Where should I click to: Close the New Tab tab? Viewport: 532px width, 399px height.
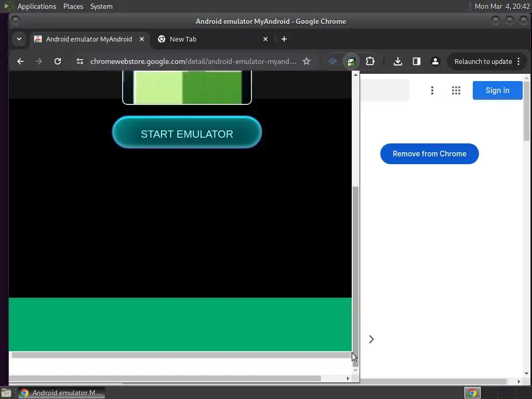[x=265, y=39]
